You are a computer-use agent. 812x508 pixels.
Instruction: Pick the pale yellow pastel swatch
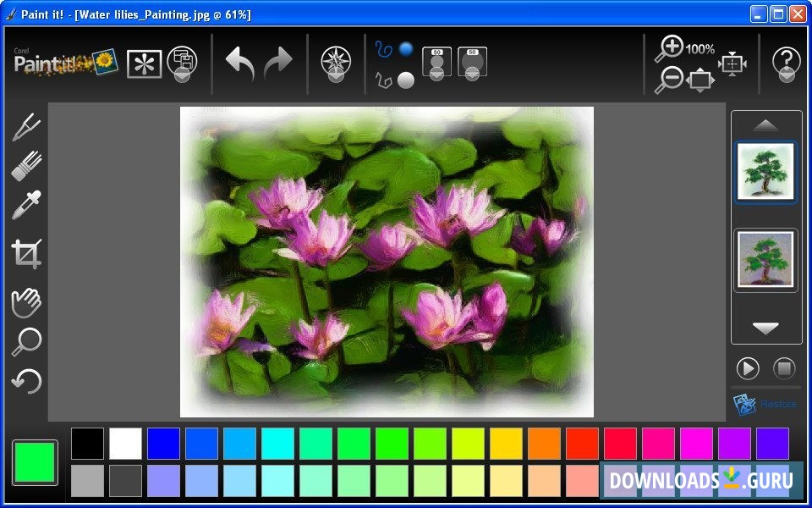[x=507, y=481]
